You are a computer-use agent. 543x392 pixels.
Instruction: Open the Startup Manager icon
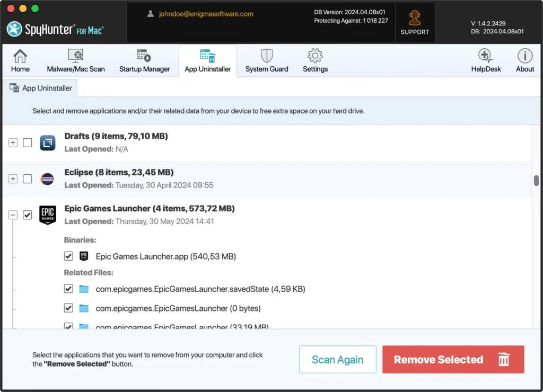pyautogui.click(x=144, y=56)
